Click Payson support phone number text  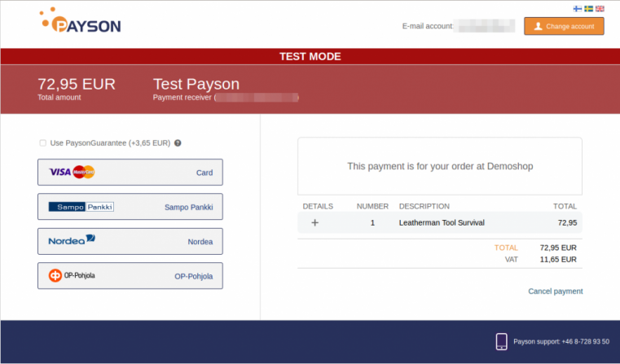click(561, 341)
